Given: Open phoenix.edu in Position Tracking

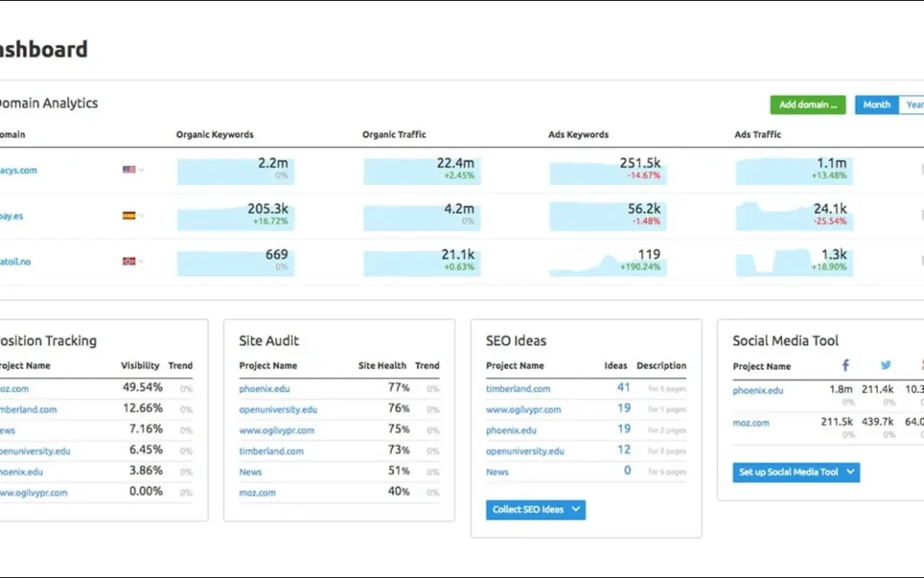Looking at the screenshot, I should click(x=21, y=472).
